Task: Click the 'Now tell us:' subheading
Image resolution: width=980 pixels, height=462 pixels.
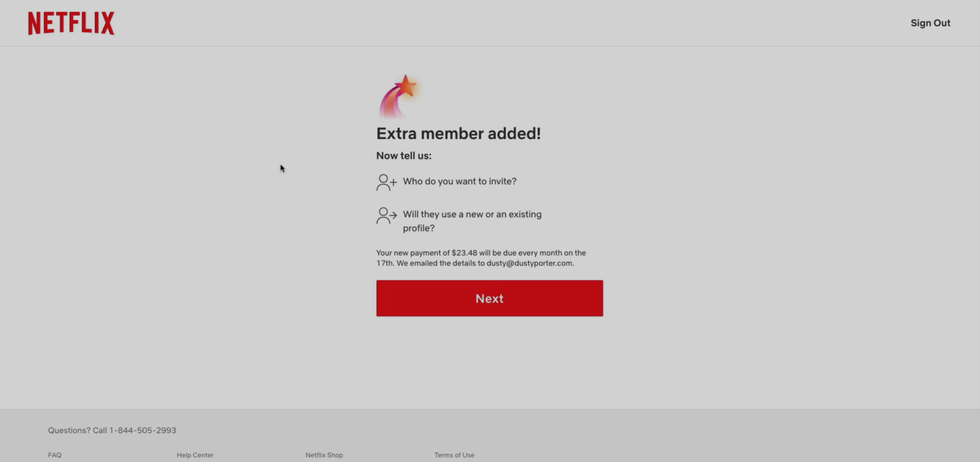Action: click(x=404, y=156)
